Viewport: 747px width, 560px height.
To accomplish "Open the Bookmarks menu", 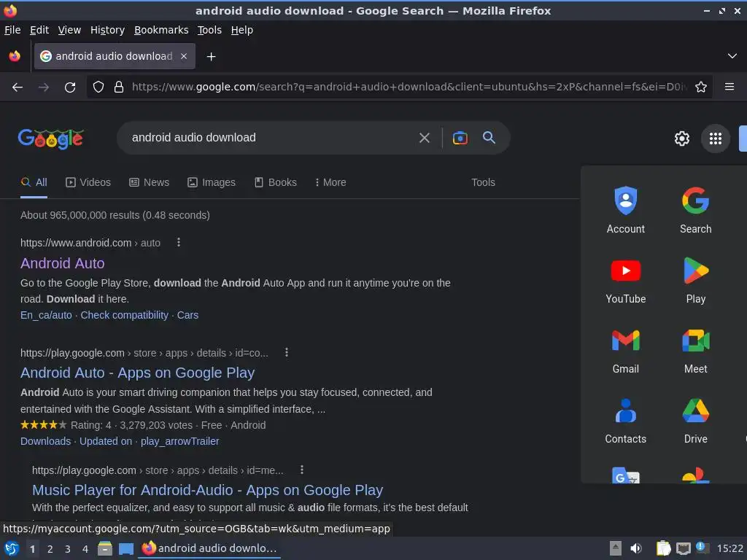I will [x=161, y=30].
